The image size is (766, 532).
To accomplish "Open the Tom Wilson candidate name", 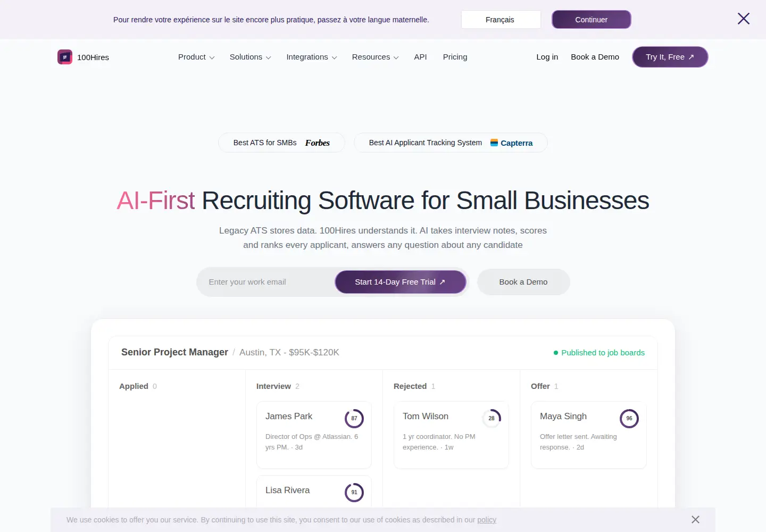I will (x=426, y=416).
